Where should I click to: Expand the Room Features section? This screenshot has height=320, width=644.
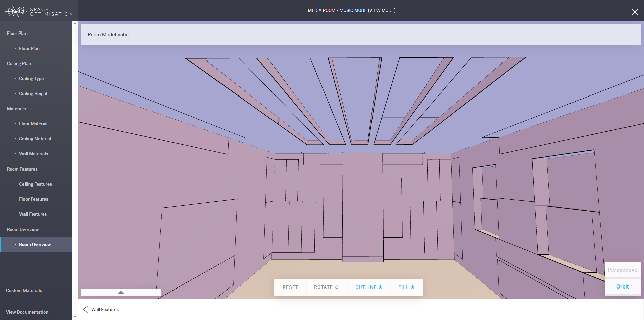click(x=22, y=169)
